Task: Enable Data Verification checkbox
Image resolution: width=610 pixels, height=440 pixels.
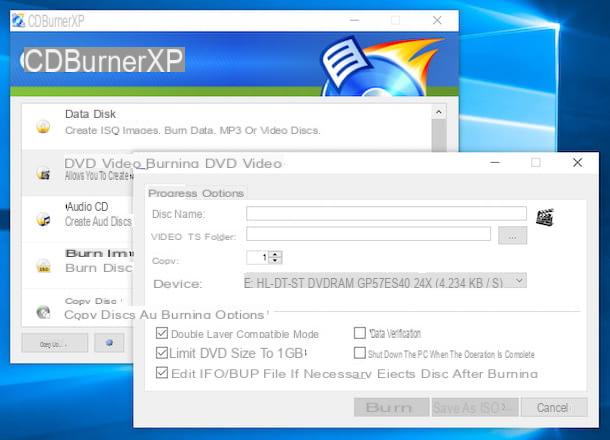Action: pyautogui.click(x=360, y=333)
